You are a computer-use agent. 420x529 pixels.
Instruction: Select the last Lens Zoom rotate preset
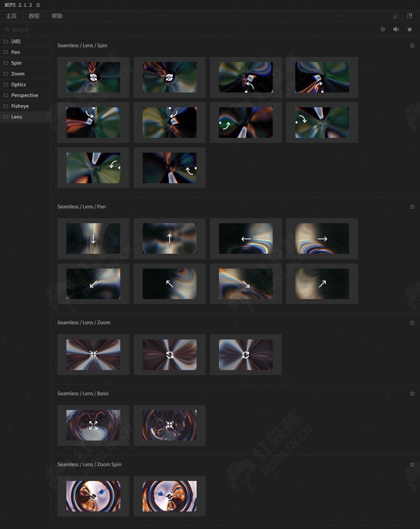pyautogui.click(x=246, y=355)
